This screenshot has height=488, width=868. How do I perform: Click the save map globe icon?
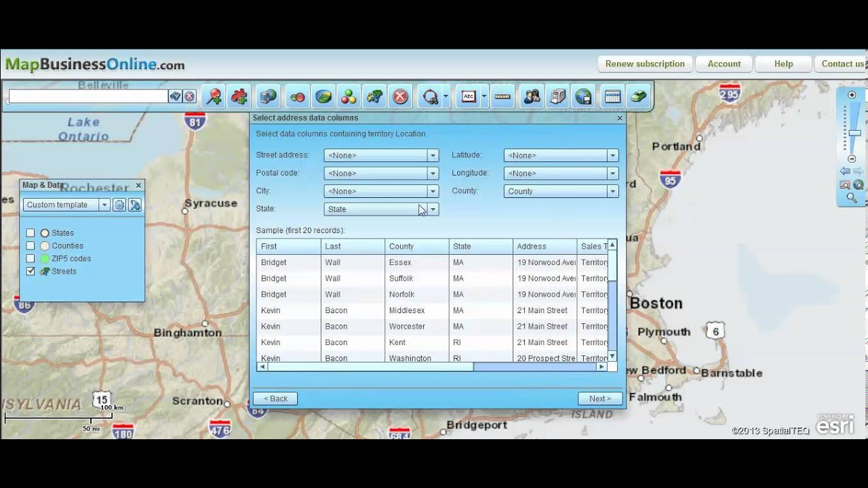583,97
